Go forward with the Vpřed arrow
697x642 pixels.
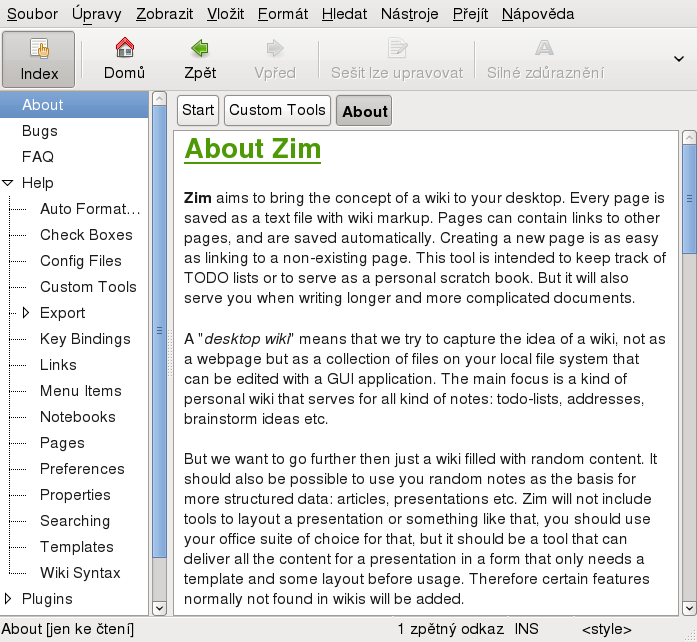tap(275, 60)
